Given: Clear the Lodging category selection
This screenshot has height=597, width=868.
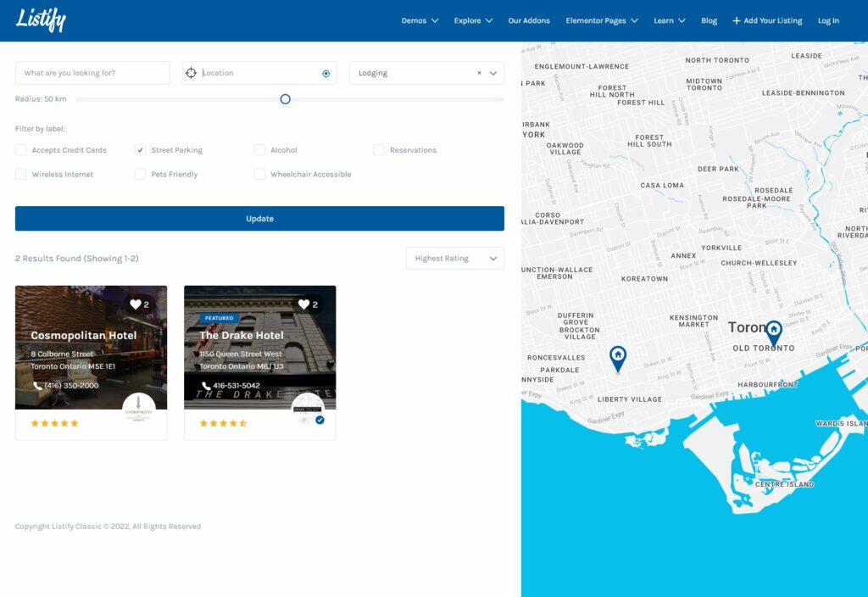Looking at the screenshot, I should pos(480,73).
